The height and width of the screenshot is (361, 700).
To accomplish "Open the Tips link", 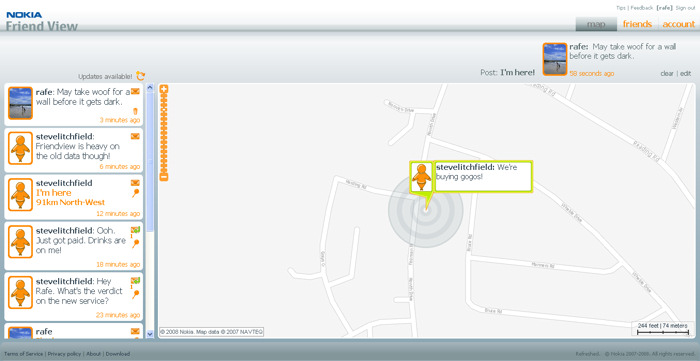I will [x=621, y=8].
